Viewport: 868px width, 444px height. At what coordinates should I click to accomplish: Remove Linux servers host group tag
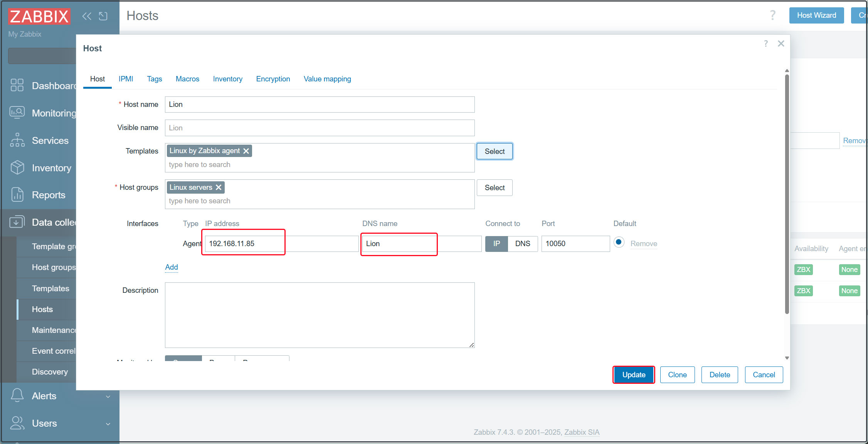tap(219, 187)
